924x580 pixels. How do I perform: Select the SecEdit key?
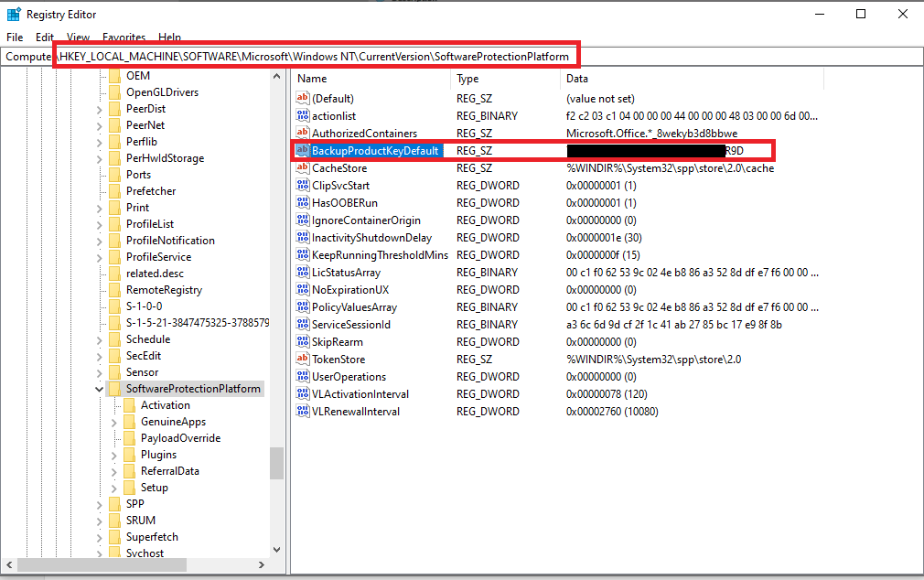click(144, 356)
